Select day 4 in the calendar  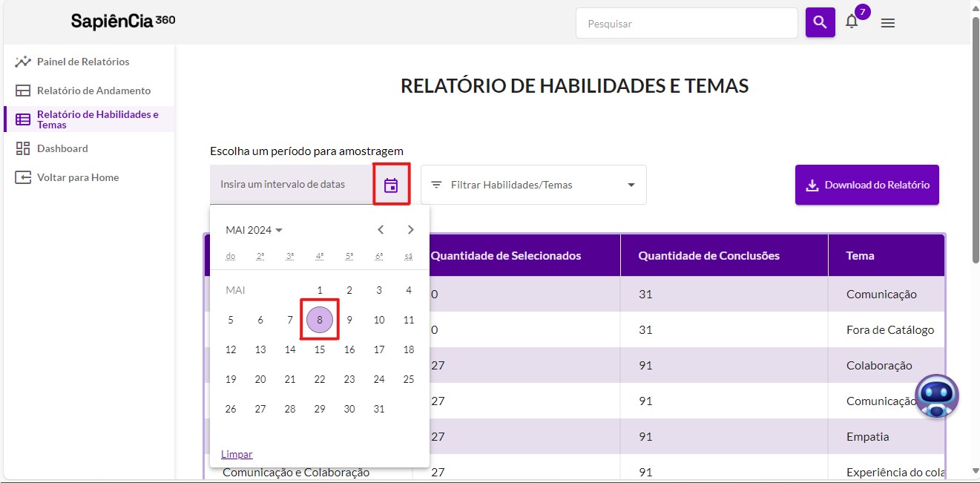coord(409,290)
